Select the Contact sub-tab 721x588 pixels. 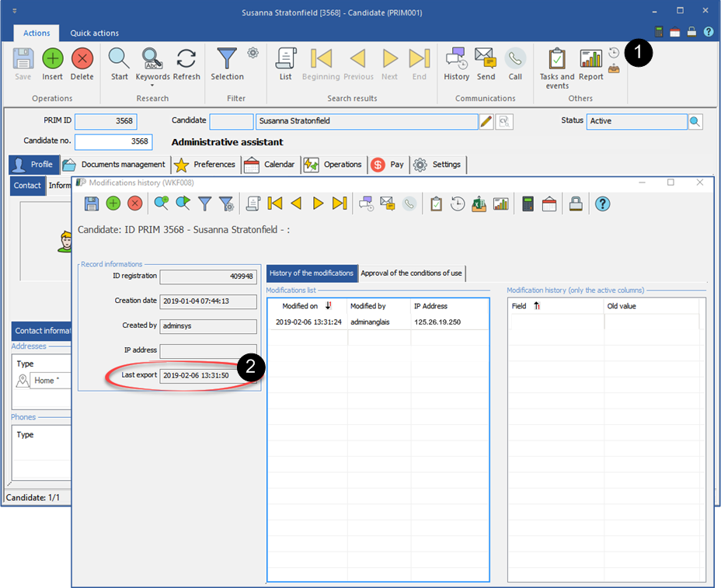28,186
